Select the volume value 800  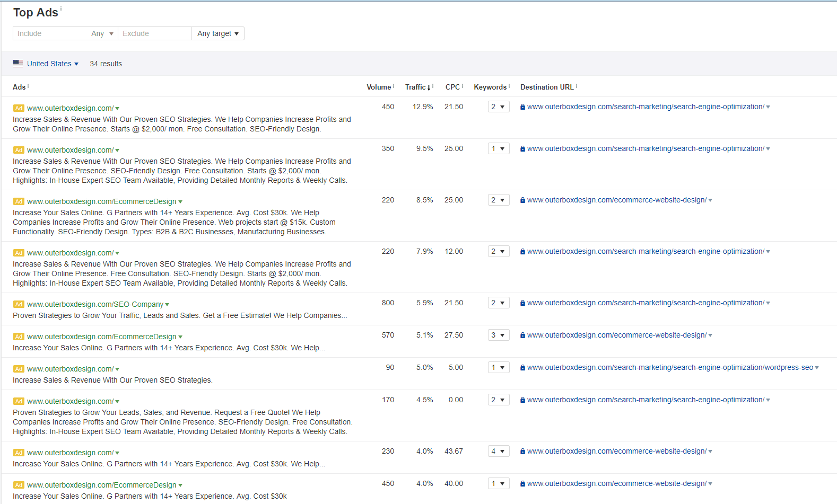[x=388, y=303]
